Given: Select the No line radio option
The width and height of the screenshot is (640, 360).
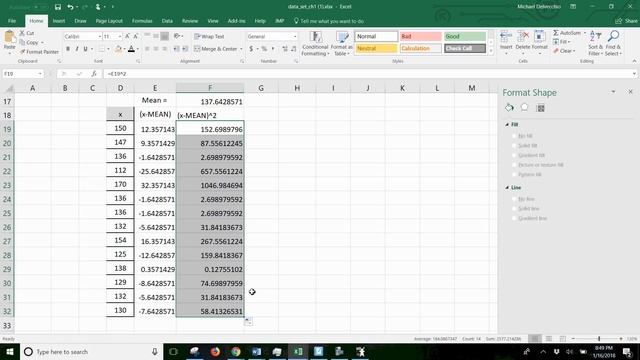Looking at the screenshot, I should tap(514, 199).
